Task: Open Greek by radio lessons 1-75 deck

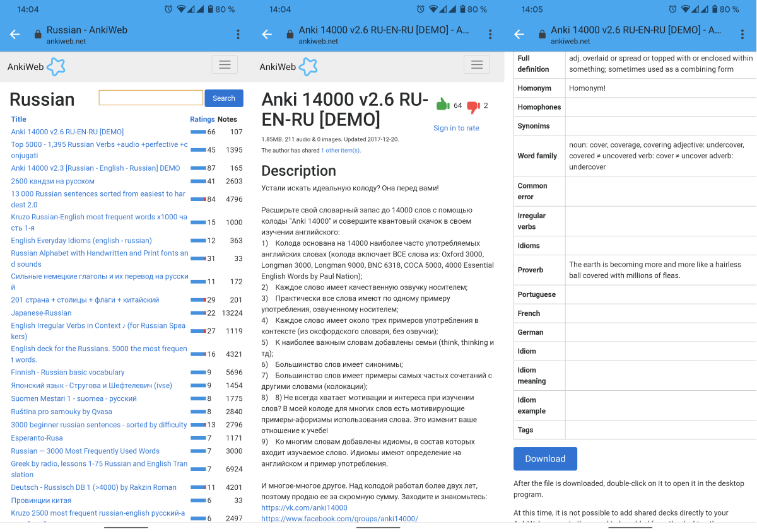Action: [x=99, y=469]
